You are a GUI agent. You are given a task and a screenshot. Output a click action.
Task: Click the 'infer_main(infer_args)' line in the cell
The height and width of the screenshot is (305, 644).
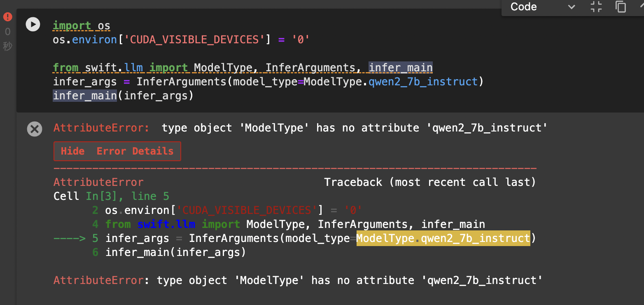click(123, 96)
